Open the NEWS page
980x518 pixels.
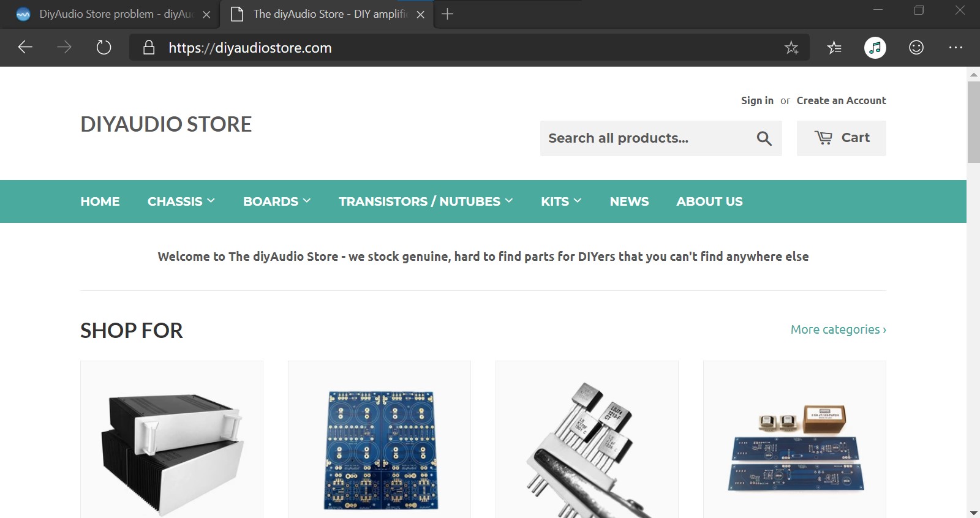click(x=629, y=201)
